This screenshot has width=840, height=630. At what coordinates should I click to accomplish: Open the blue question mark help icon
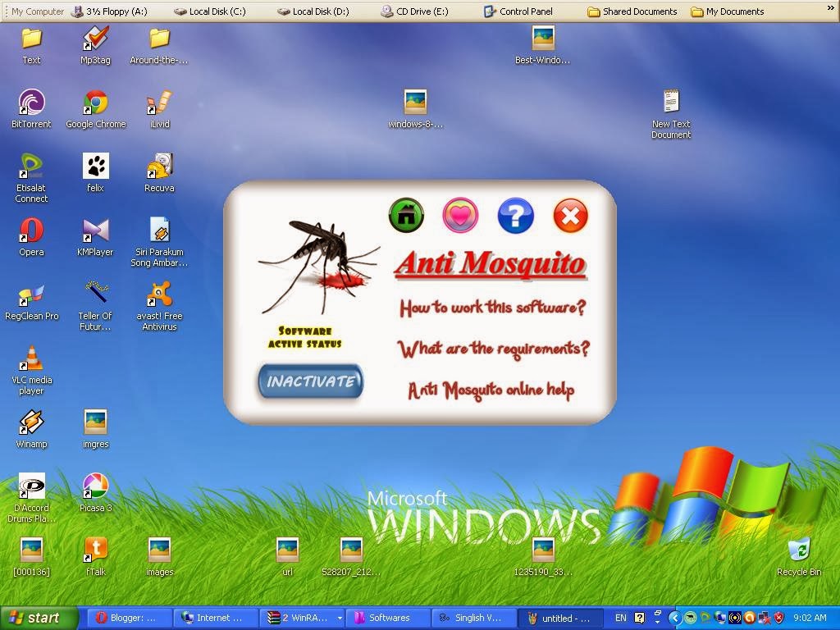pos(515,216)
